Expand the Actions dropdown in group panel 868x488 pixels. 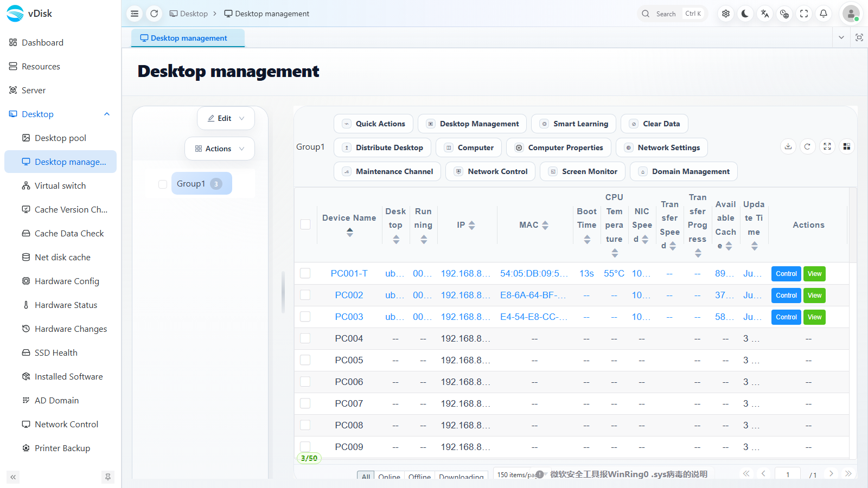[x=220, y=149]
